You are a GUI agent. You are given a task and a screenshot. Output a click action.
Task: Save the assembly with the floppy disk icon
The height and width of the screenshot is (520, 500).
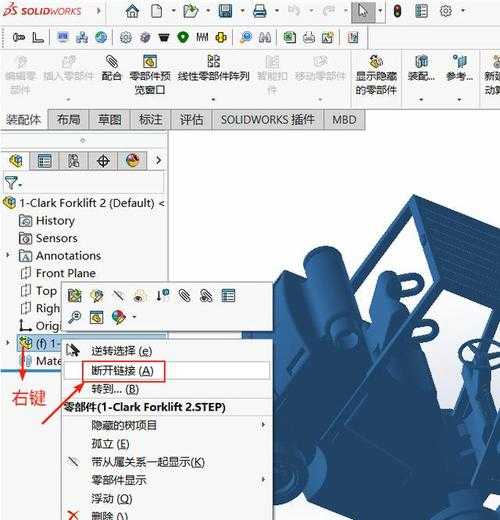point(225,11)
